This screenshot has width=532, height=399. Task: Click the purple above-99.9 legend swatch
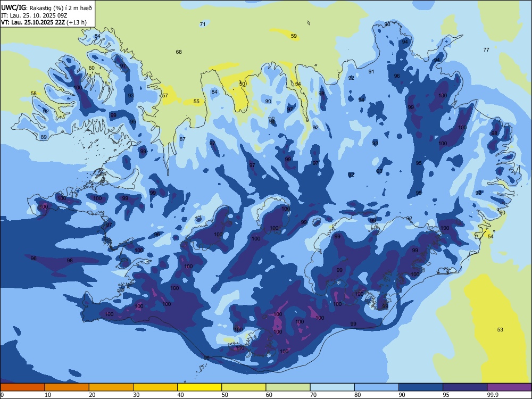pyautogui.click(x=510, y=387)
